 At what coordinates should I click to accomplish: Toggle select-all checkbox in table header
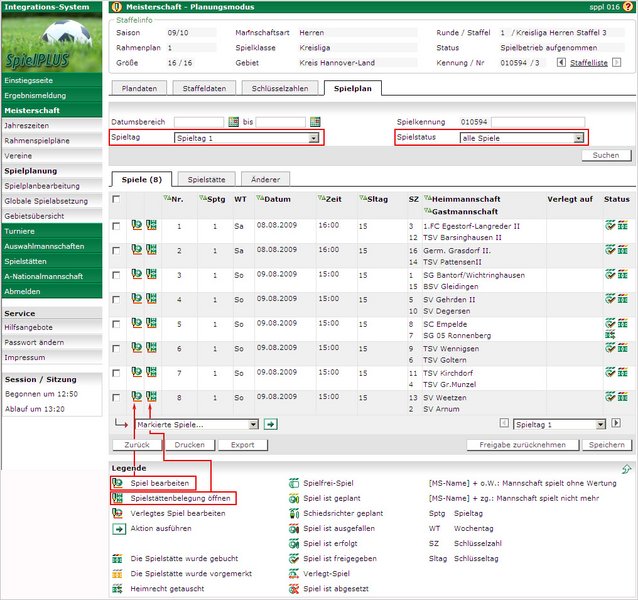click(x=117, y=199)
